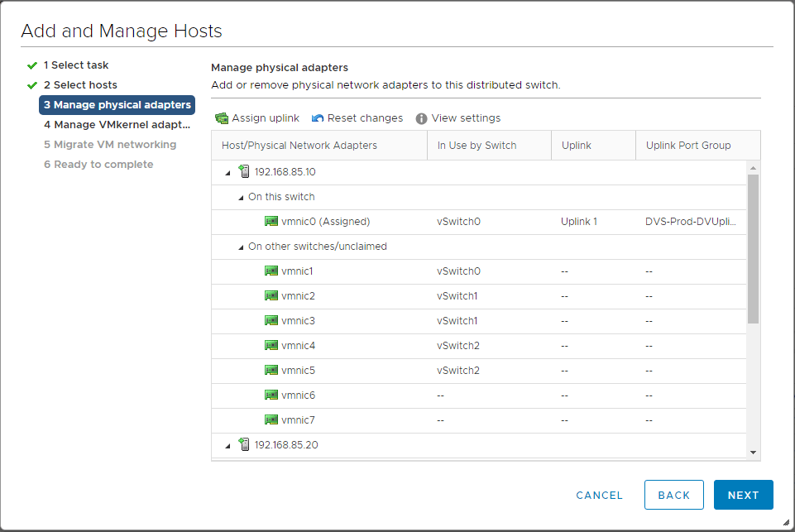
Task: Open step 4 Manage VMkernel adapters
Action: (x=117, y=125)
